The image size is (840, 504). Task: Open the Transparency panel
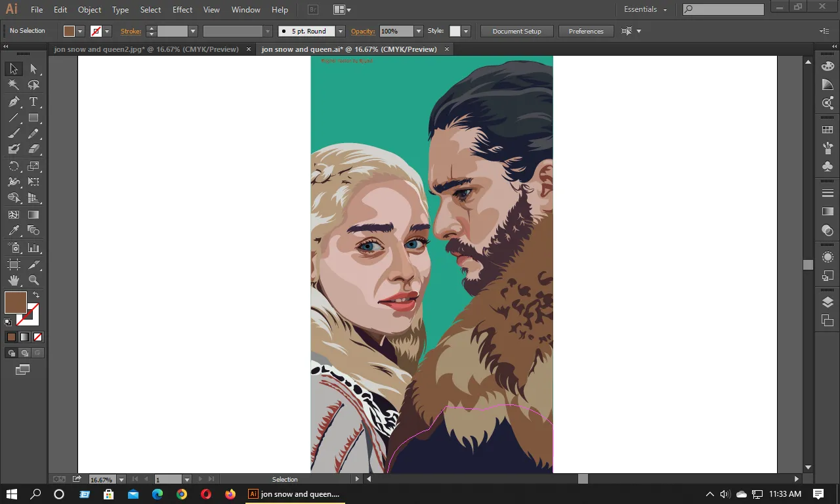tap(828, 230)
